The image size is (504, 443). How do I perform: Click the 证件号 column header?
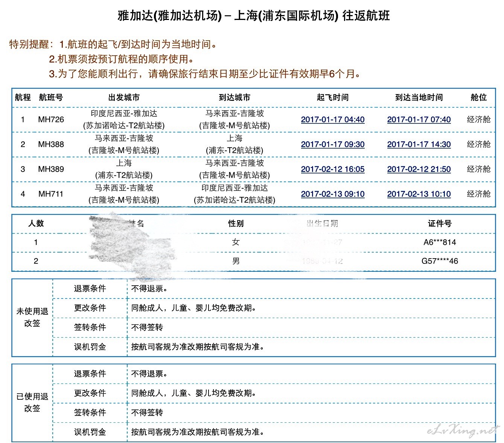[x=440, y=224]
